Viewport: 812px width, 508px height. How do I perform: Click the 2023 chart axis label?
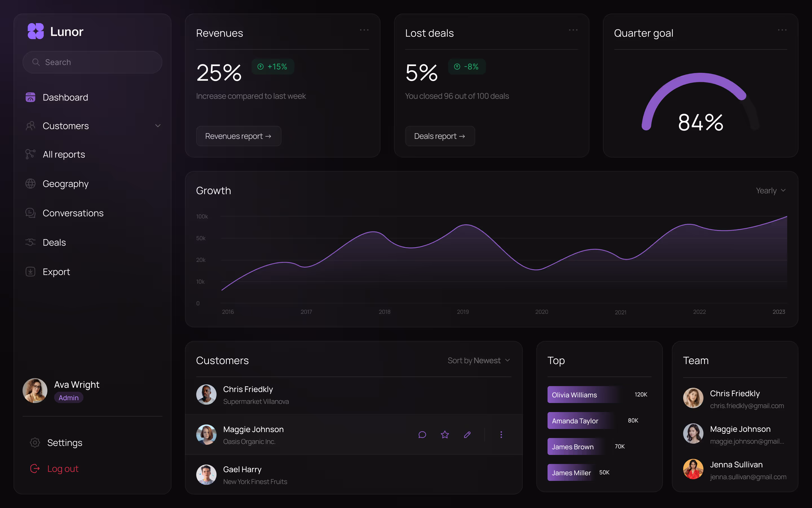pyautogui.click(x=779, y=312)
